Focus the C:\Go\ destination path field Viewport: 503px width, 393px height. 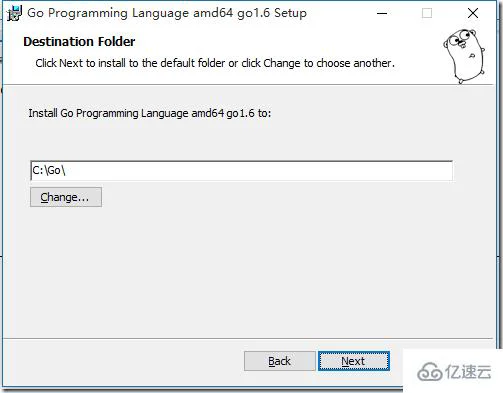tap(241, 170)
